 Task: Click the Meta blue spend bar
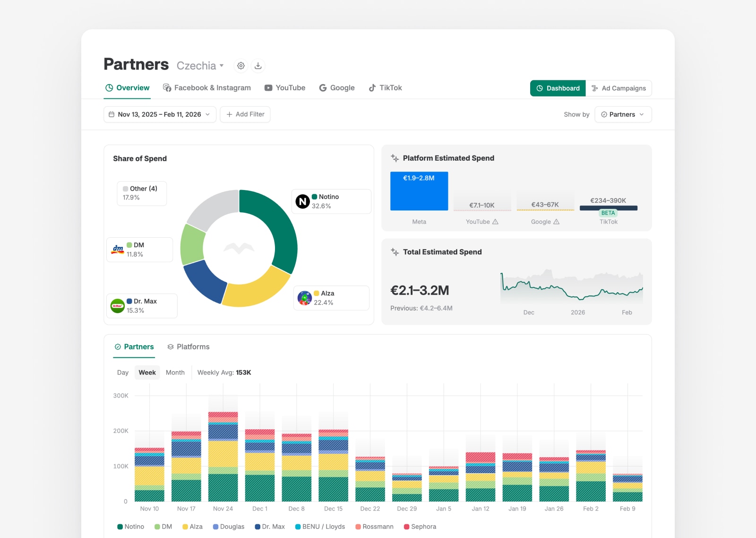pyautogui.click(x=419, y=191)
